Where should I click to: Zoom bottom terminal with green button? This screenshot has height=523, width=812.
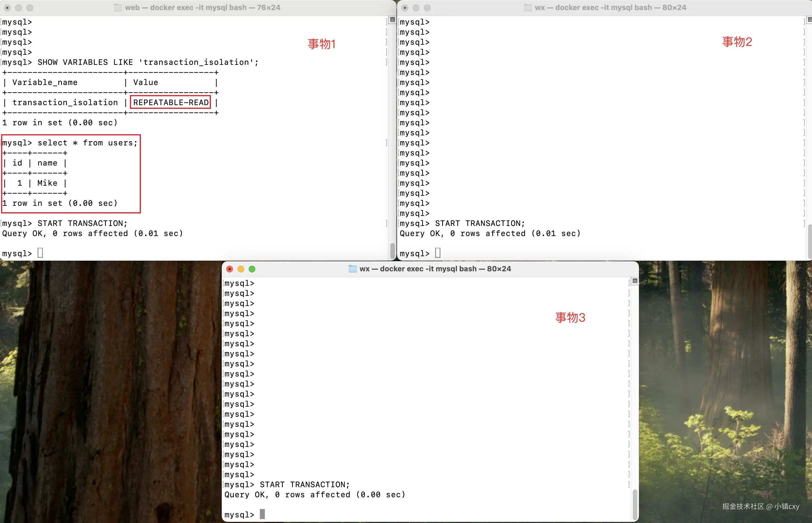(252, 269)
